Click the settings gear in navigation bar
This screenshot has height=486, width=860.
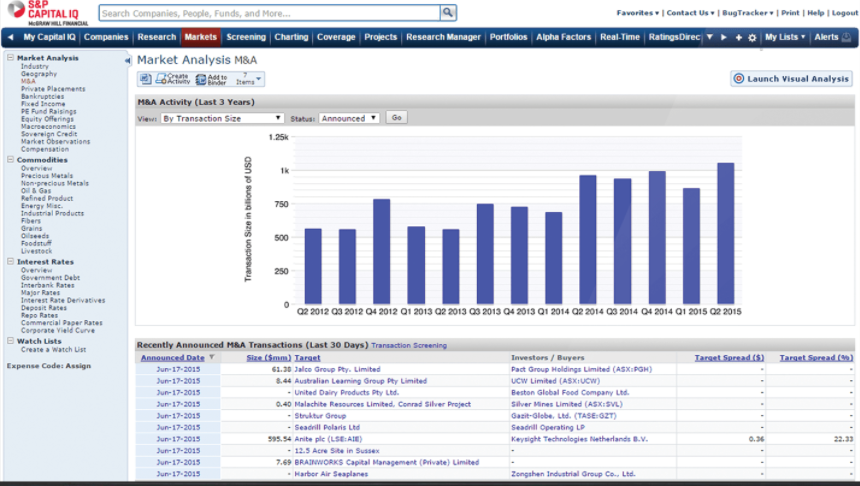751,37
